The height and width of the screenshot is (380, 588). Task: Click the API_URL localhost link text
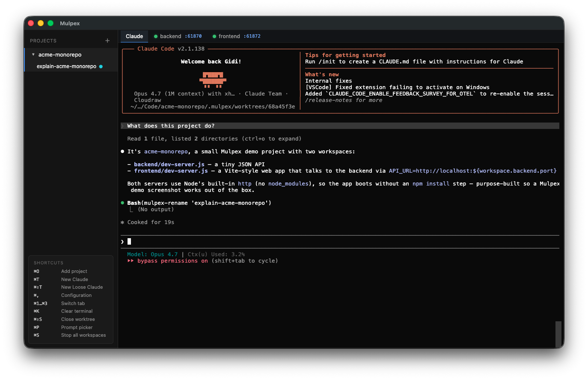[472, 171]
